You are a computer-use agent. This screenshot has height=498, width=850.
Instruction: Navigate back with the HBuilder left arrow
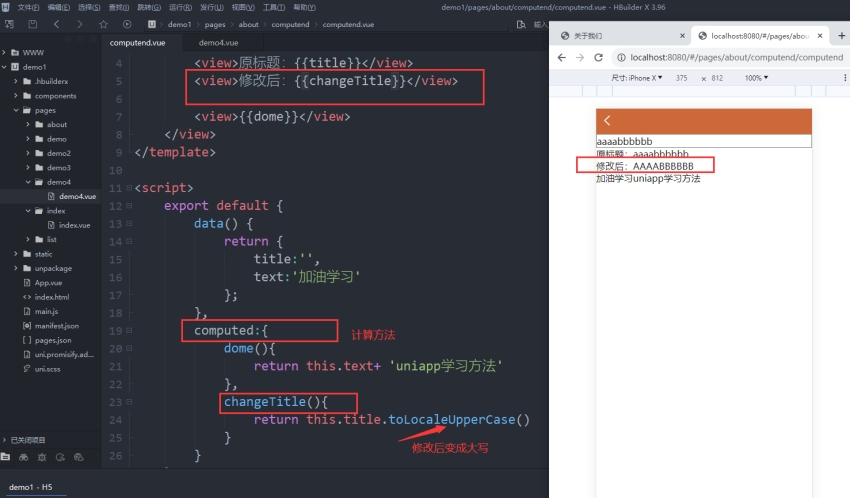(56, 24)
